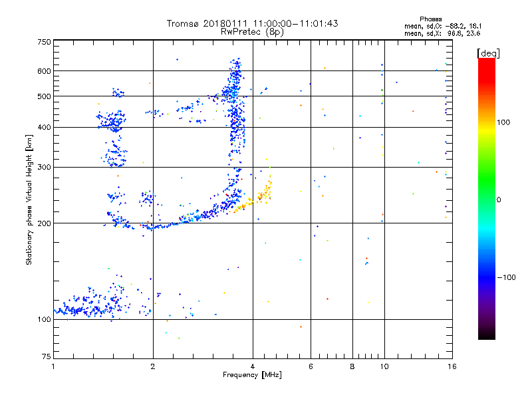Image resolution: width=532 pixels, height=399 pixels.
Task: Click the y-axis tick label '200'
Action: pos(44,223)
